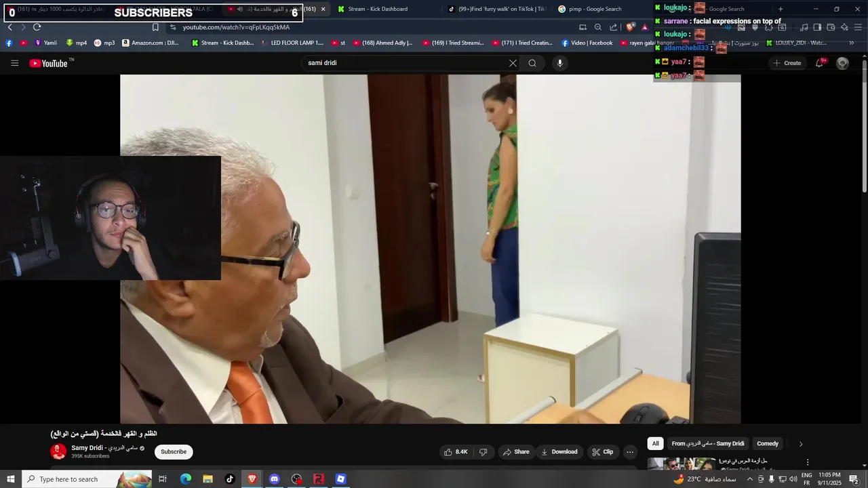Image resolution: width=868 pixels, height=488 pixels.
Task: Clear the 'sami dridi' search text
Action: click(513, 63)
